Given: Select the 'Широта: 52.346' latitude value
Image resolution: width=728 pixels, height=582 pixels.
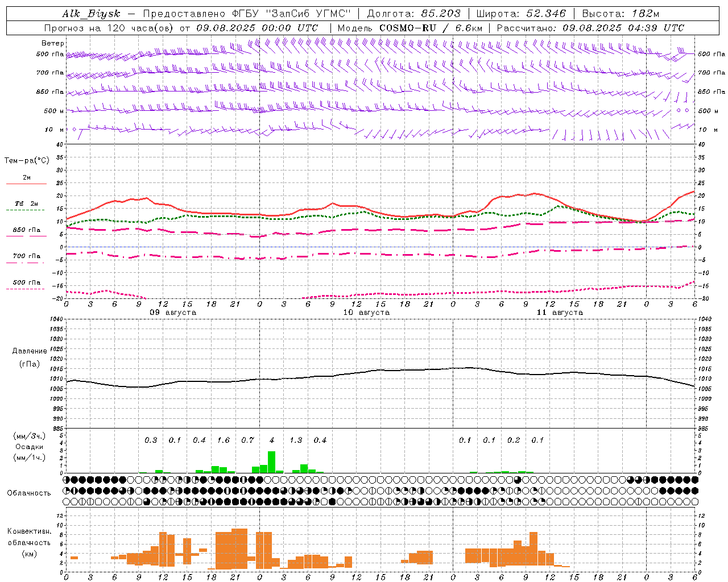Looking at the screenshot, I should [x=522, y=14].
